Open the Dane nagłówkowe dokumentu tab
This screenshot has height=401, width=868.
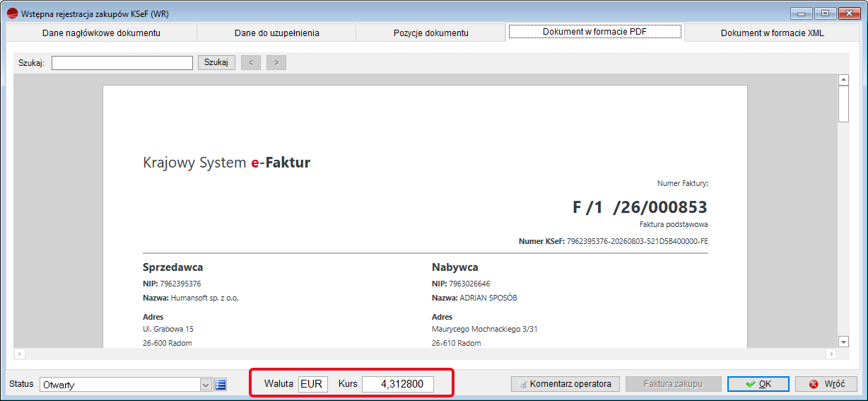(x=101, y=33)
